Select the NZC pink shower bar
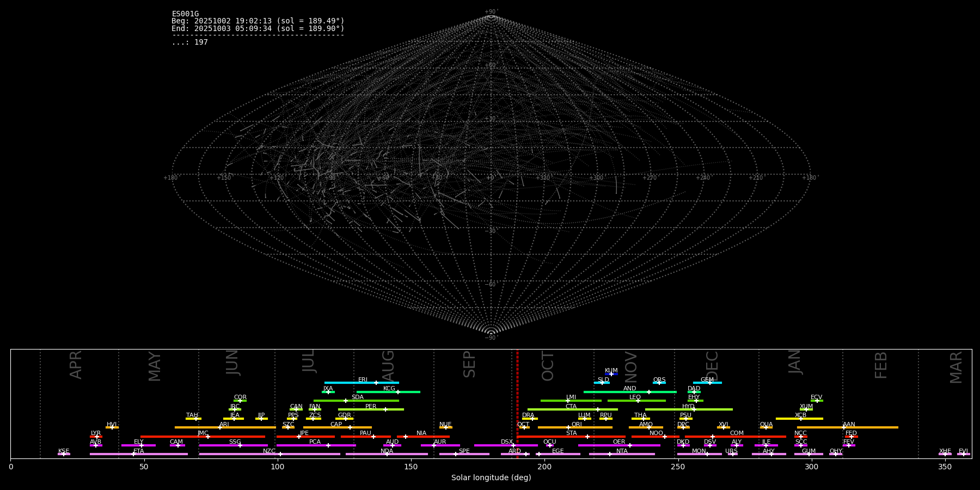980x490 pixels. click(269, 454)
